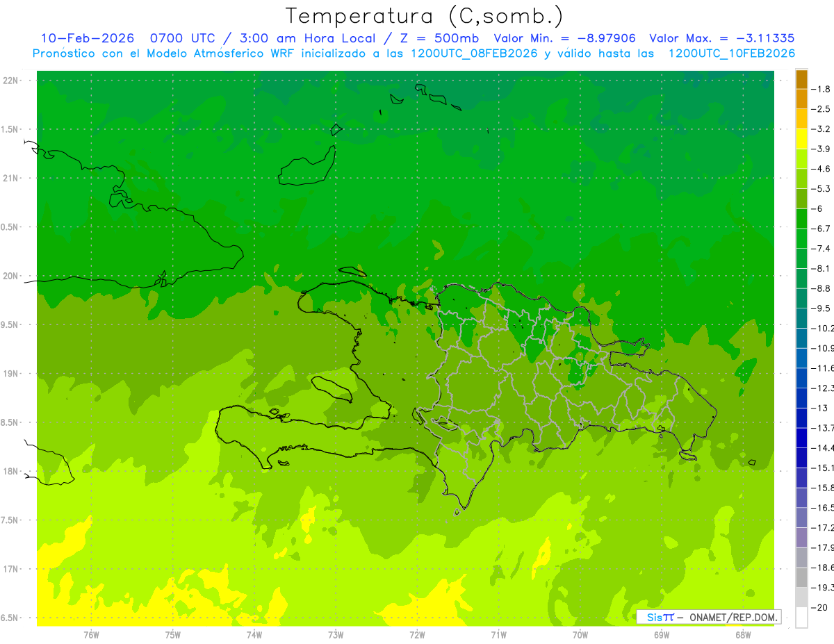The image size is (834, 644).
Task: Click the '72W' longitude label
Action: click(417, 635)
